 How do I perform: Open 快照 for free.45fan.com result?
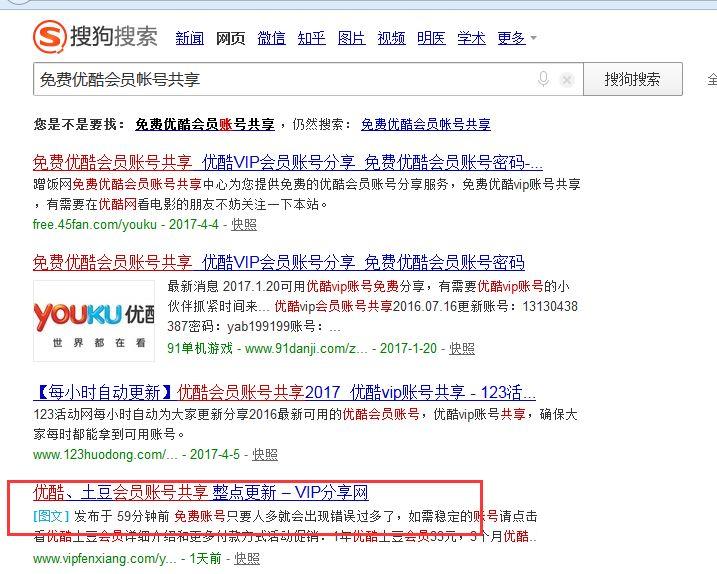(244, 225)
